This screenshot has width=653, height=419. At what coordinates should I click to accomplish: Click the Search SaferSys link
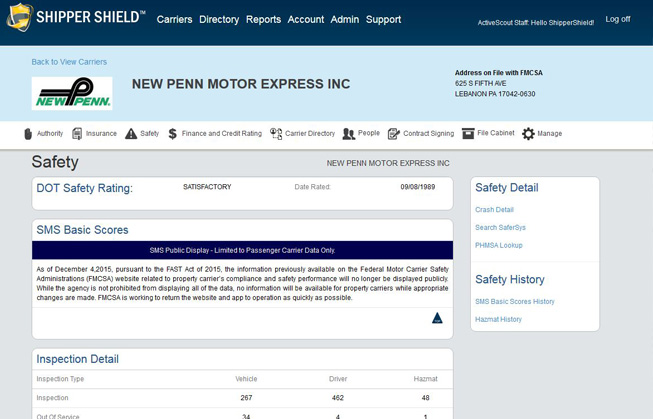[500, 228]
